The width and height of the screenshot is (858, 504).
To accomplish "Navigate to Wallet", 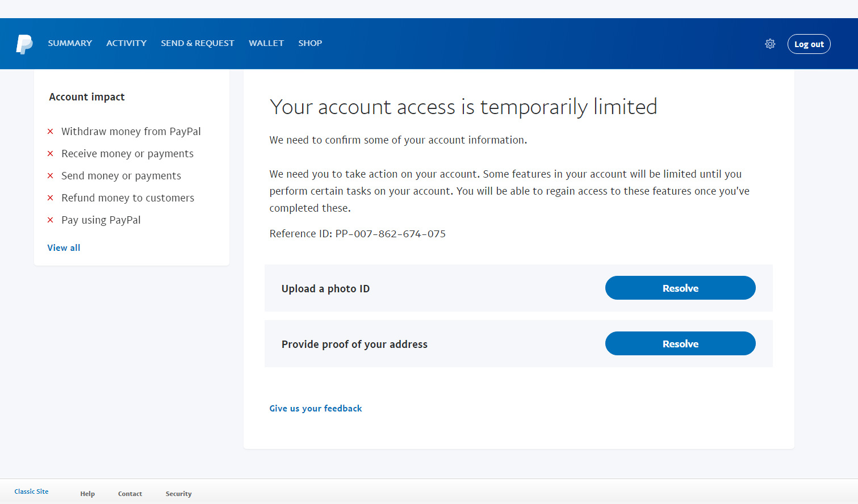I will (266, 43).
